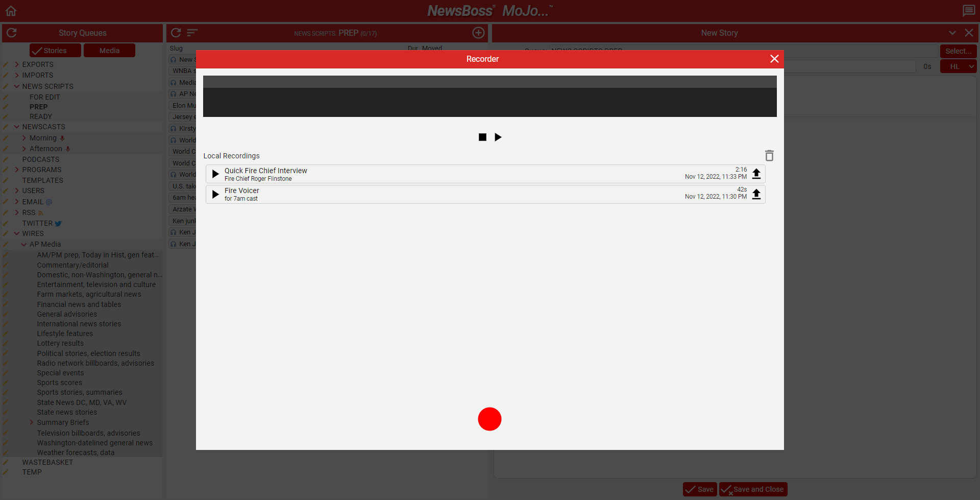Screen dimensions: 980x500
Task: Collapse the WIRES folder
Action: pyautogui.click(x=17, y=233)
